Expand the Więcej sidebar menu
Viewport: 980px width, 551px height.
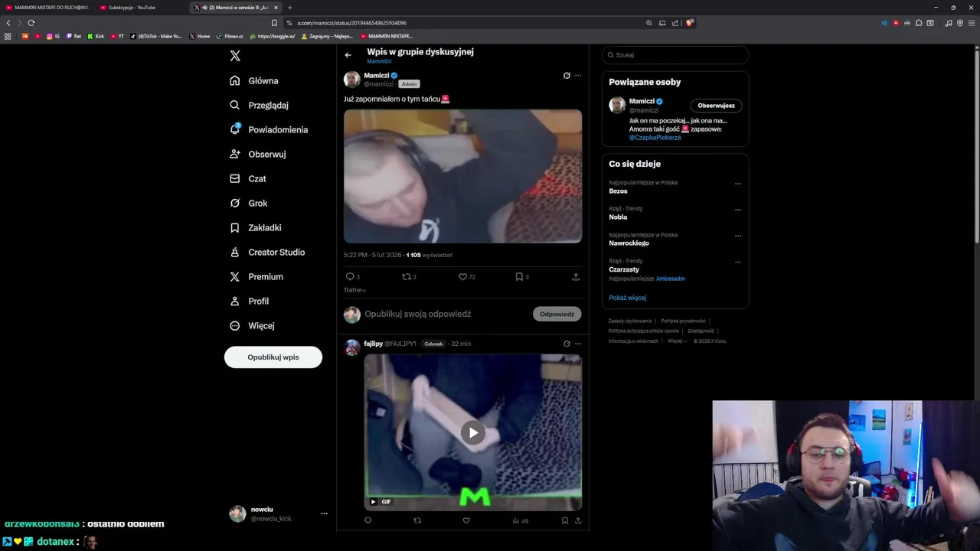(252, 325)
